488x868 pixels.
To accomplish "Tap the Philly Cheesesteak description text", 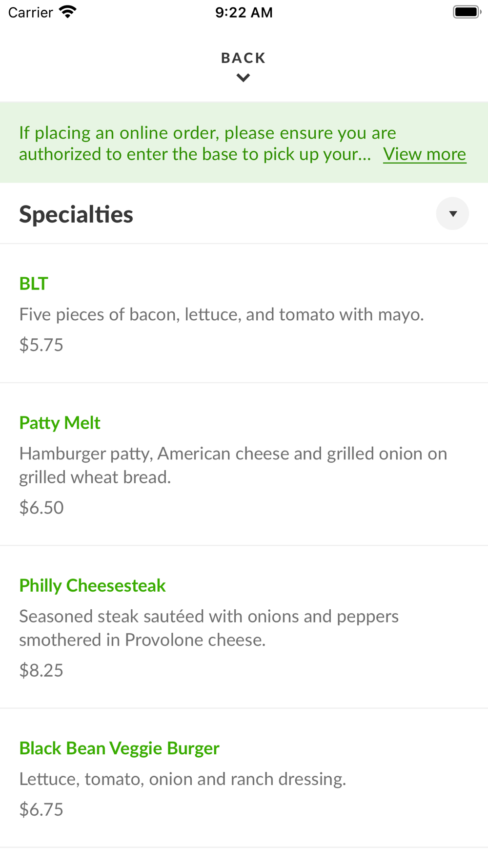I will pyautogui.click(x=209, y=628).
